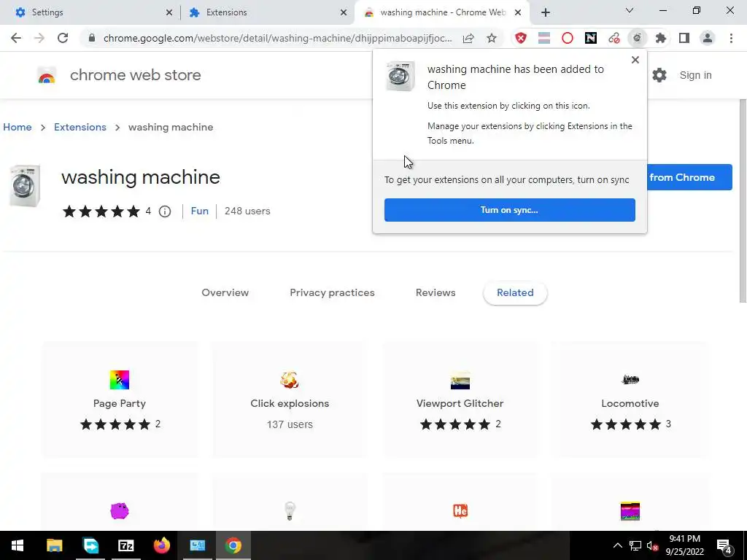Open the red circle extension icon

567,38
